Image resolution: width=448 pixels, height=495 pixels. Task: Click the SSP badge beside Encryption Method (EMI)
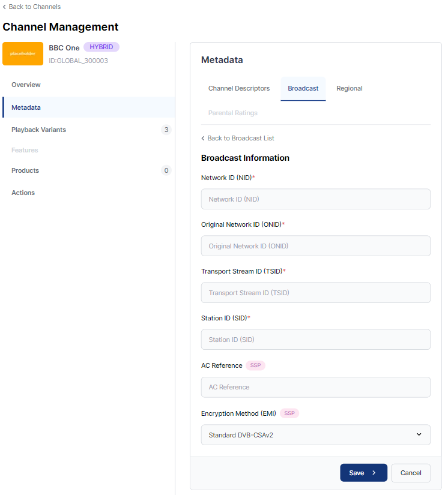click(289, 413)
